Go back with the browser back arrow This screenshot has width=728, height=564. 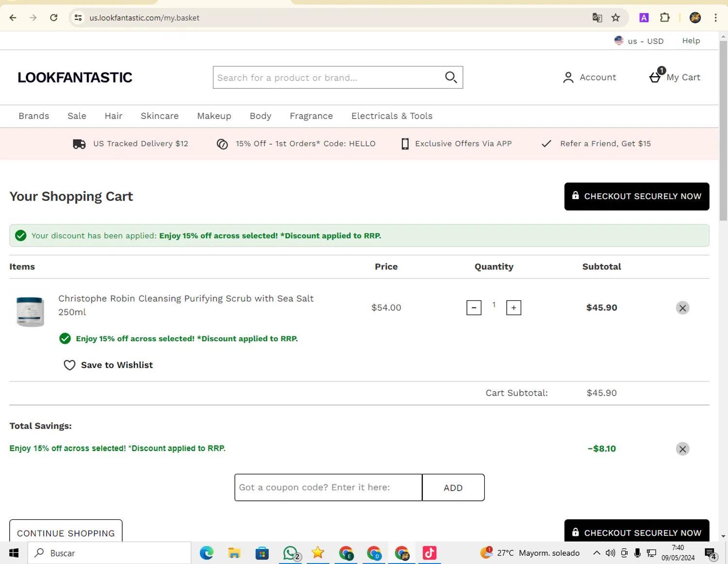[x=13, y=18]
